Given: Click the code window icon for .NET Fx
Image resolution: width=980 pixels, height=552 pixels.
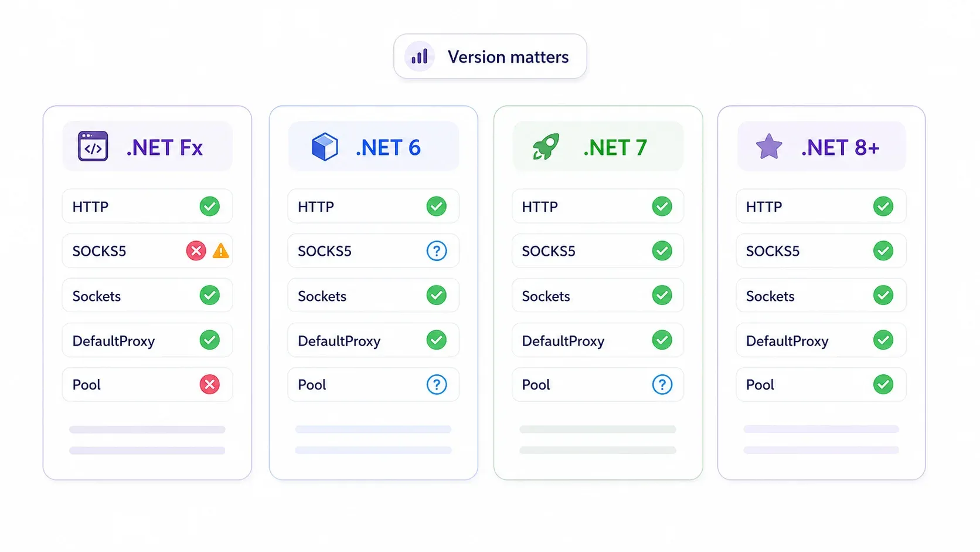Looking at the screenshot, I should 93,146.
